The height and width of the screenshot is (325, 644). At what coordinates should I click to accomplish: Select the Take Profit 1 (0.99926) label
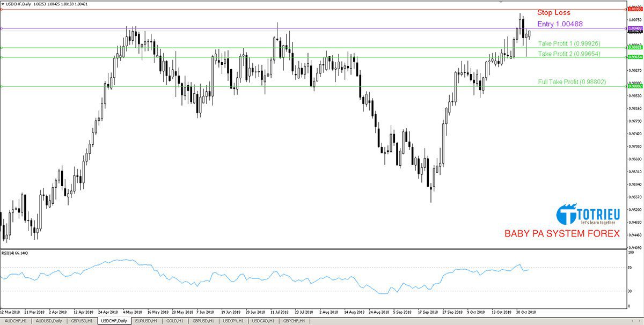[569, 43]
